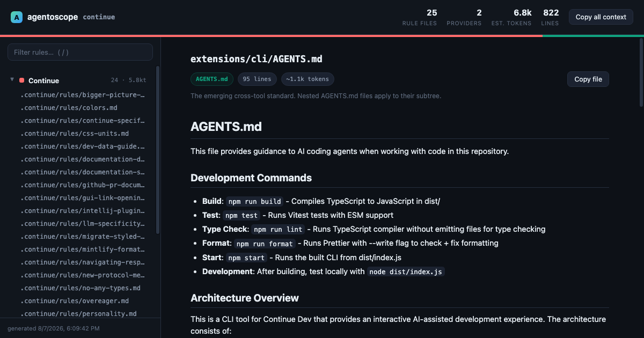Open .continue/rules/mintlify-format rule
Image resolution: width=644 pixels, height=338 pixels.
(x=83, y=249)
